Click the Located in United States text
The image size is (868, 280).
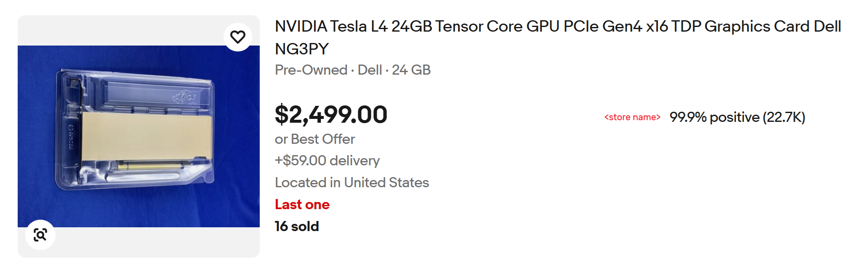(x=351, y=182)
